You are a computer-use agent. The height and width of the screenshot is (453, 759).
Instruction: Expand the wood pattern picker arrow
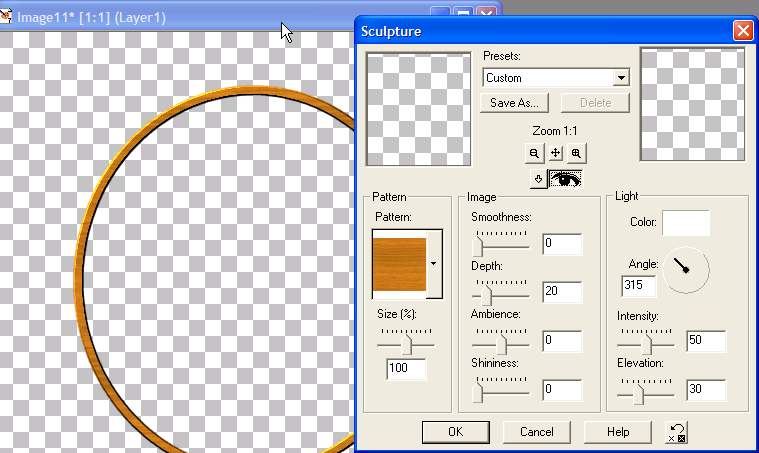[434, 264]
